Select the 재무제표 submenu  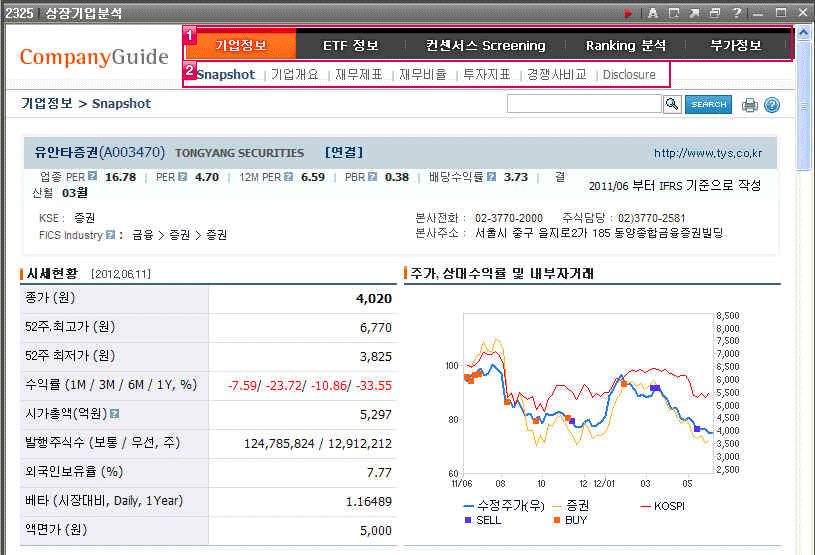(359, 74)
